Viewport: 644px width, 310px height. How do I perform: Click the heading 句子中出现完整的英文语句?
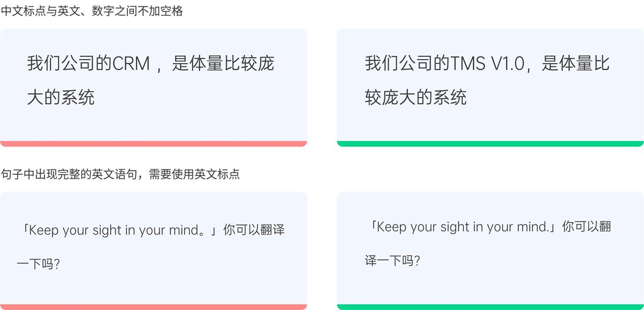pos(120,174)
